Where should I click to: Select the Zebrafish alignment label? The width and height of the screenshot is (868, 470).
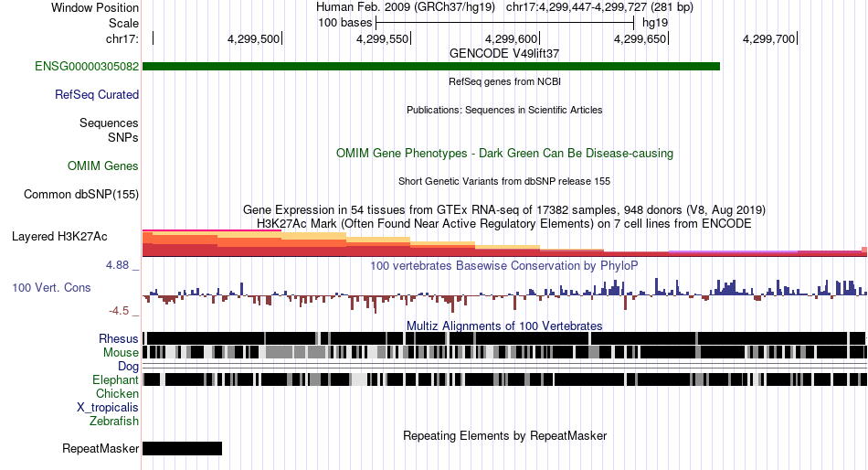(114, 422)
